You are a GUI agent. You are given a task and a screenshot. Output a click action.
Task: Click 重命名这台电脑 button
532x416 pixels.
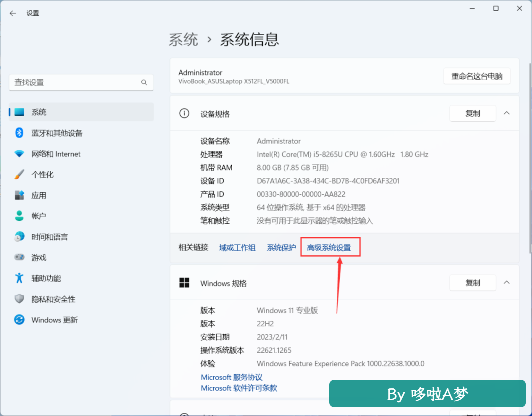(x=477, y=76)
